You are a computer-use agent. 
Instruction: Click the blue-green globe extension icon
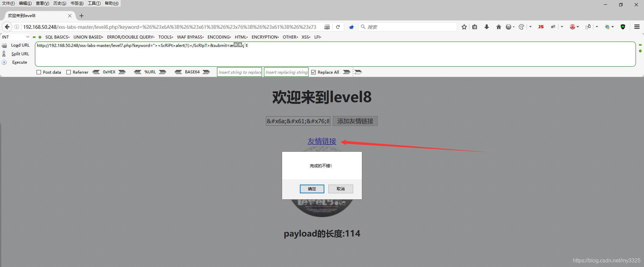click(x=607, y=27)
